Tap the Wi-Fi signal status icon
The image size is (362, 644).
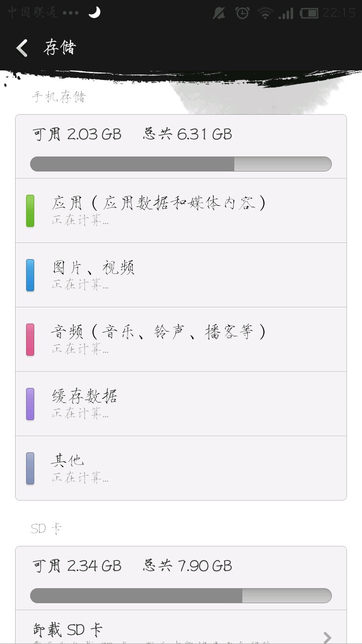(x=265, y=14)
